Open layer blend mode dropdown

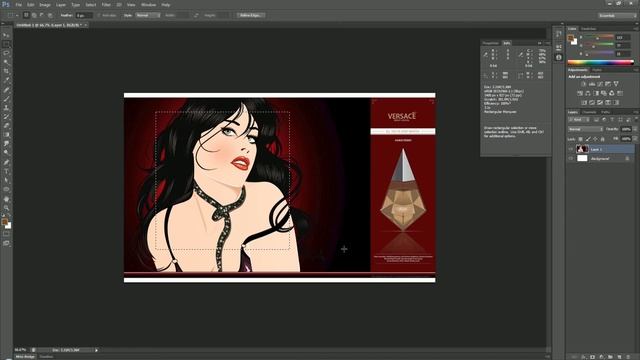(x=585, y=129)
